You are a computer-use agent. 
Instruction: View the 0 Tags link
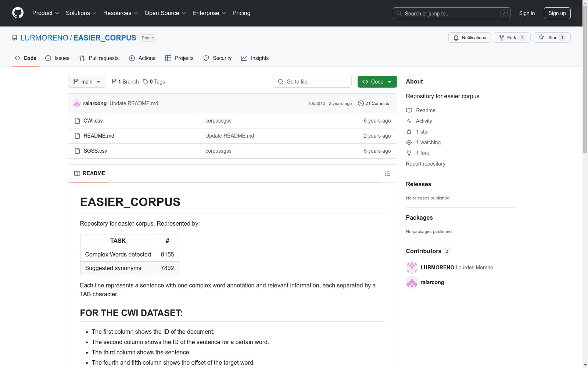(x=154, y=82)
